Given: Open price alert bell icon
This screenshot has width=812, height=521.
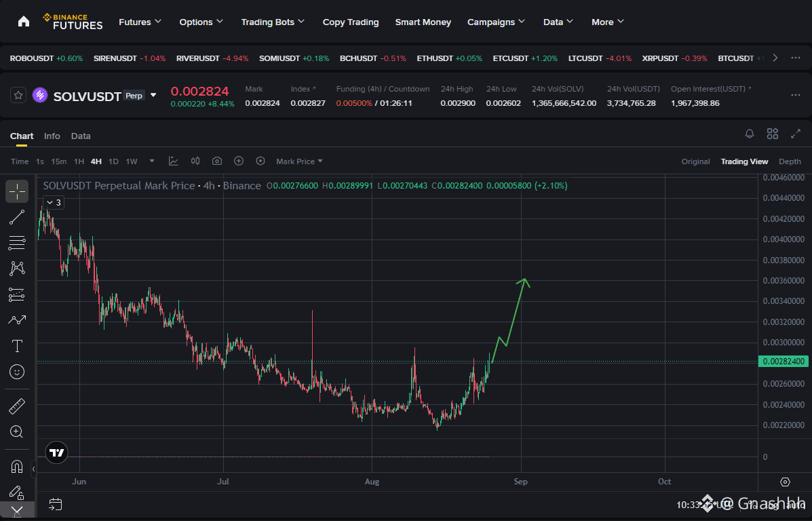Looking at the screenshot, I should coord(750,134).
